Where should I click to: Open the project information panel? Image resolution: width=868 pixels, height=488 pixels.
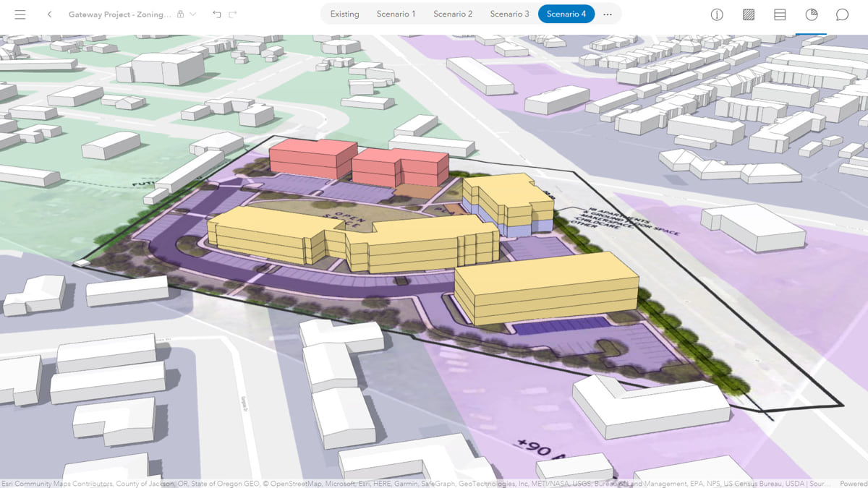click(x=717, y=14)
